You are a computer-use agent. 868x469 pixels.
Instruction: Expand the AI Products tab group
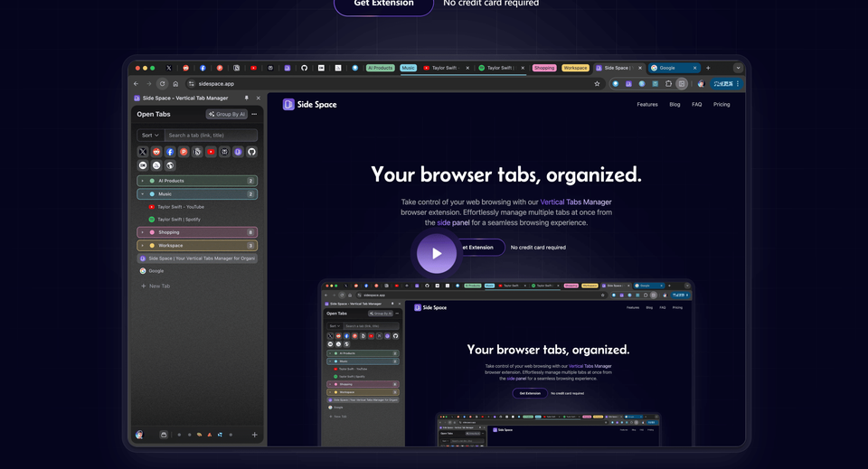[142, 181]
